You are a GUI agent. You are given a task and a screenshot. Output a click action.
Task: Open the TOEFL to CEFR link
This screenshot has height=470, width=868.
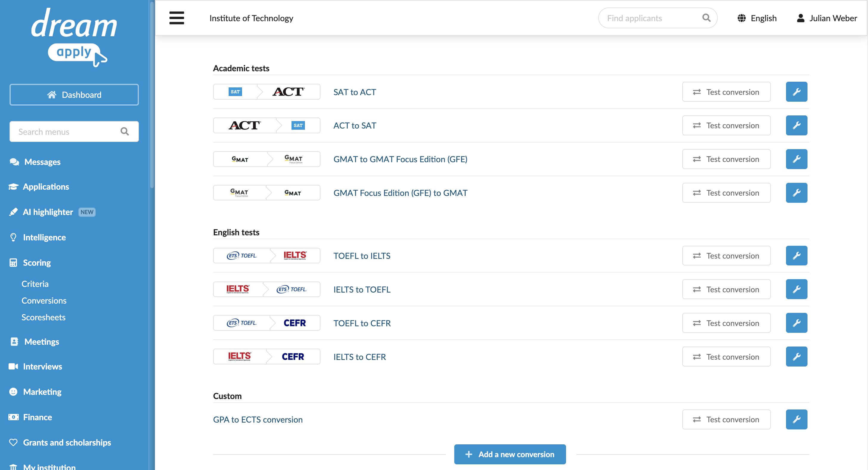pos(362,323)
